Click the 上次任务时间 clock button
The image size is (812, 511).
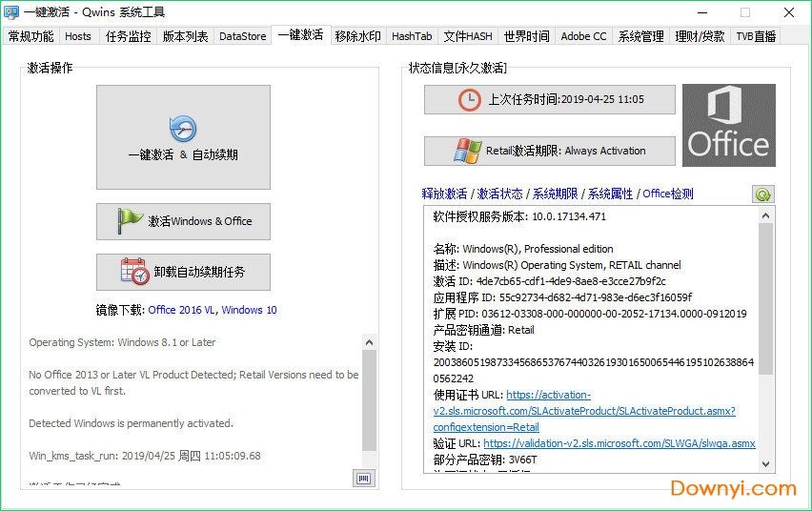[550, 99]
